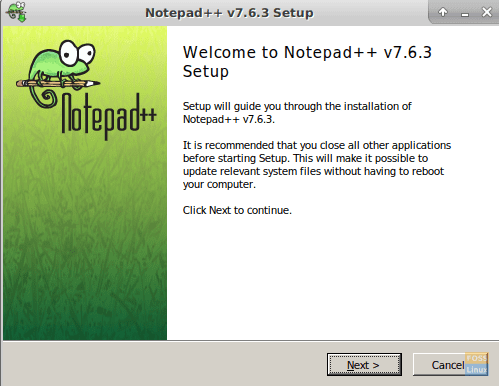Click the Next button to continue setup
Image resolution: width=499 pixels, height=386 pixels.
click(x=364, y=364)
